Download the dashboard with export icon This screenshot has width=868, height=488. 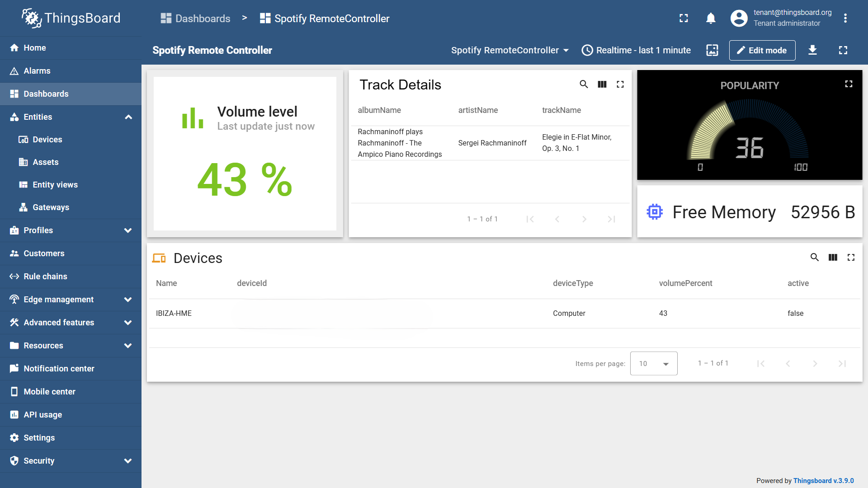click(812, 50)
